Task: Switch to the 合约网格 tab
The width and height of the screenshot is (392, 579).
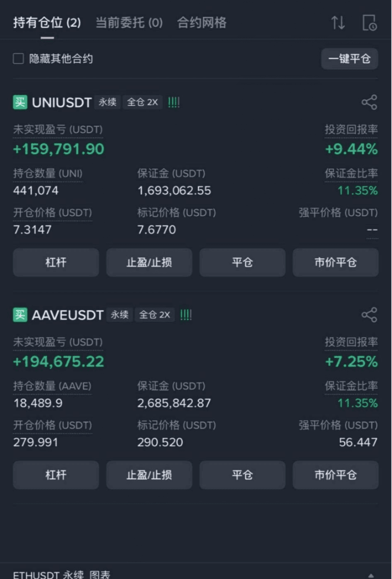Action: tap(202, 22)
